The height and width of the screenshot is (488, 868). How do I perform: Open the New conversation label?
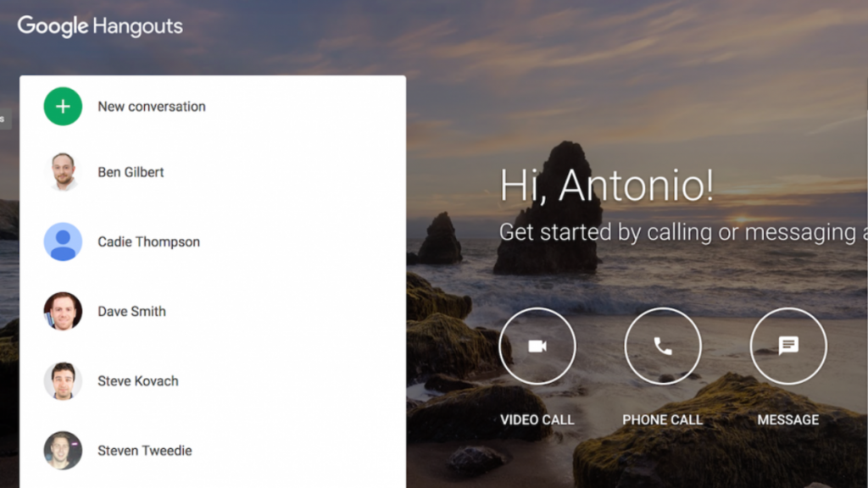[x=152, y=106]
